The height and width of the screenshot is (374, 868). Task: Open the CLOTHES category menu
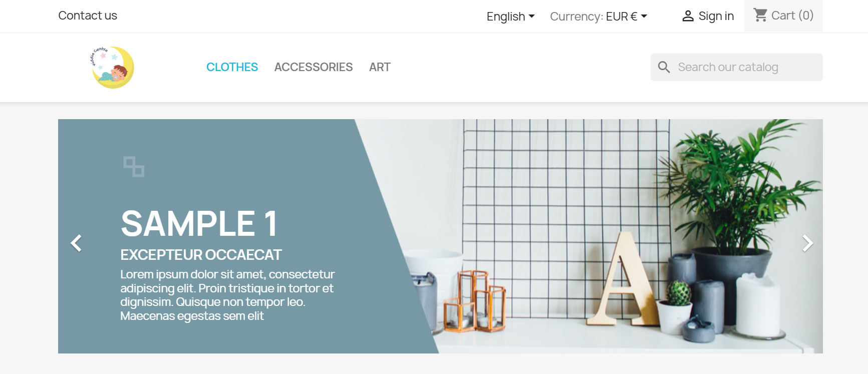232,67
